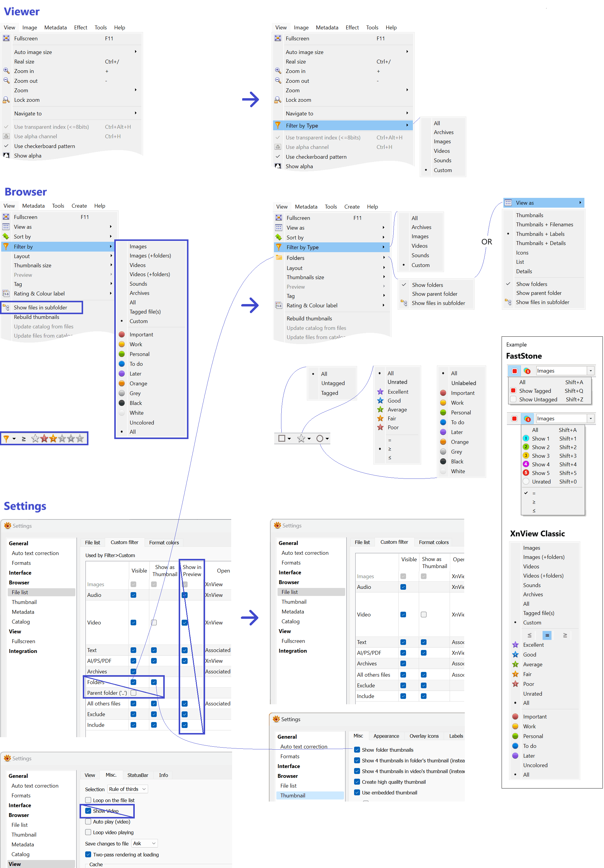Enable the Loop on the file list checkbox
604x868 pixels.
coord(88,800)
